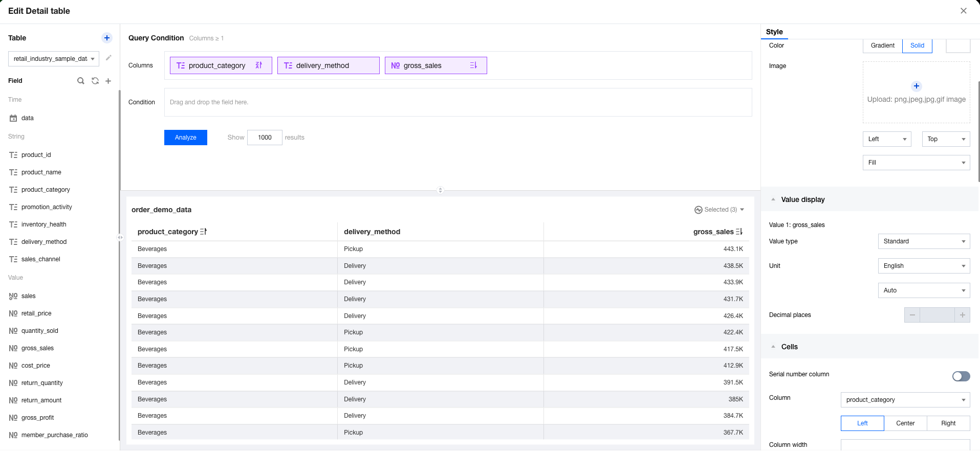Open the Selected (3) column menu
980x454 pixels.
pyautogui.click(x=720, y=210)
